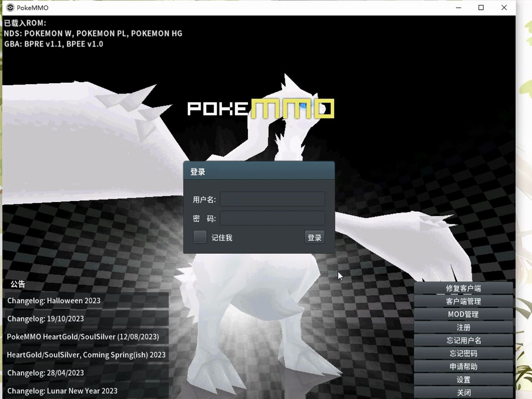Maximize the PokeMMO window
This screenshot has width=532, height=399.
click(481, 7)
